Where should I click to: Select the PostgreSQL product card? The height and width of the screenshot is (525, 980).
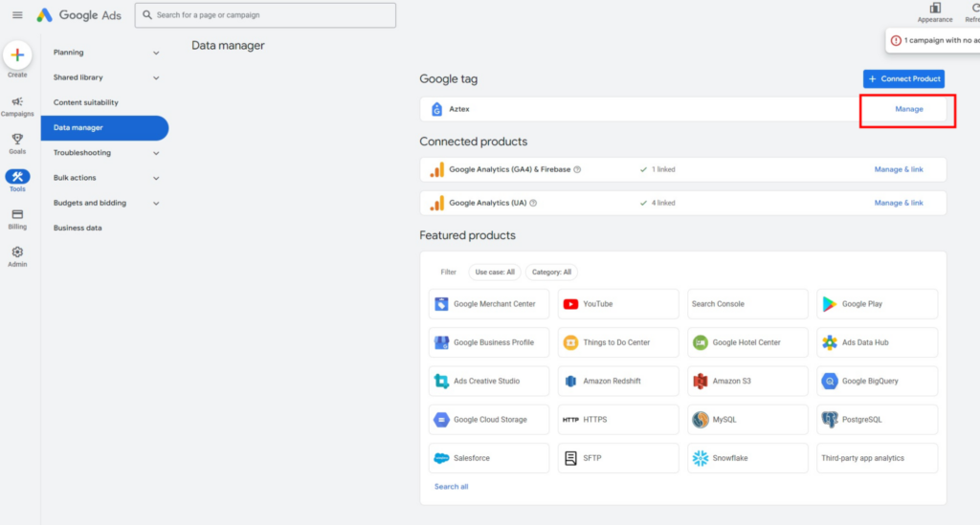877,420
